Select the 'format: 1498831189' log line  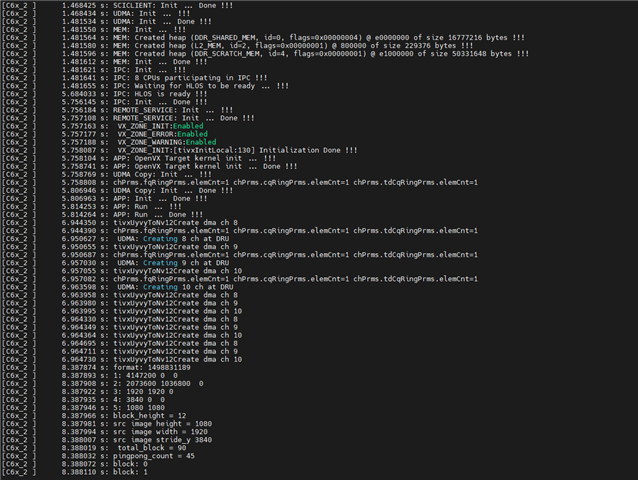coord(96,368)
